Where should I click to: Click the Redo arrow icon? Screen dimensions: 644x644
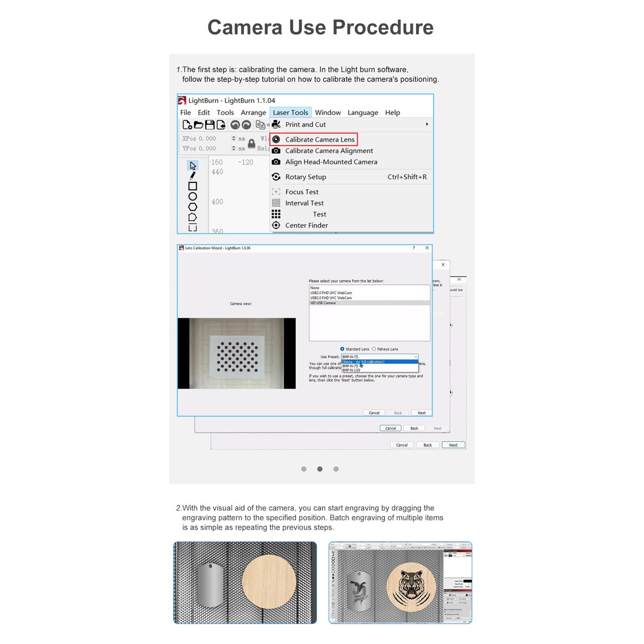(x=246, y=125)
